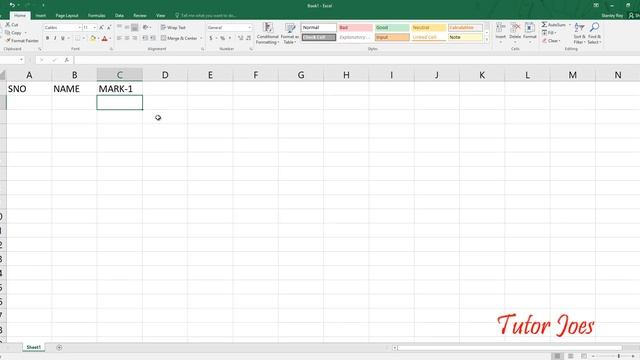Expand the cell styles gallery
The image size is (640, 360).
tap(487, 40)
